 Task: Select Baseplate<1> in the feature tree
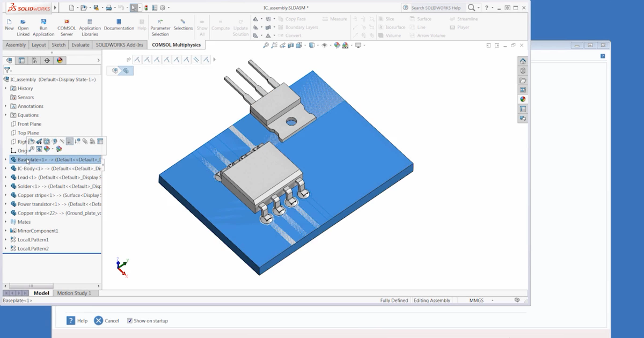[32, 159]
